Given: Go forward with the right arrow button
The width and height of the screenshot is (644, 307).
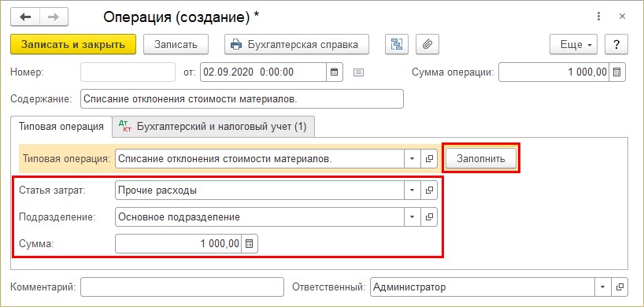Looking at the screenshot, I should point(54,17).
